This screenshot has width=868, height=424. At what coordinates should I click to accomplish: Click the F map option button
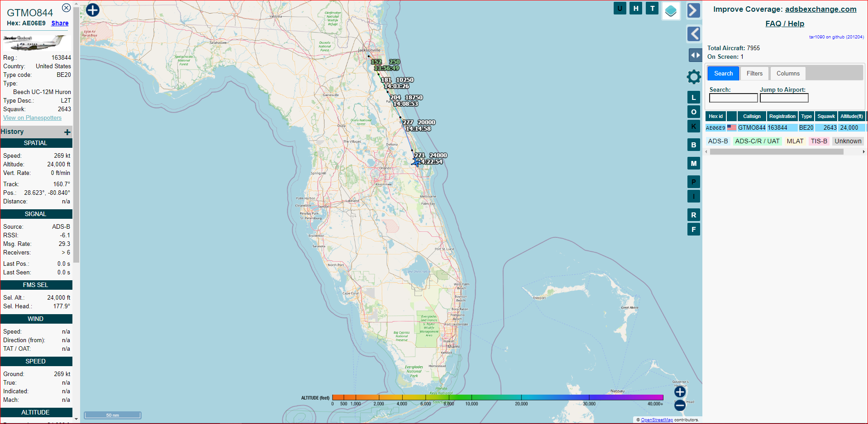tap(694, 229)
